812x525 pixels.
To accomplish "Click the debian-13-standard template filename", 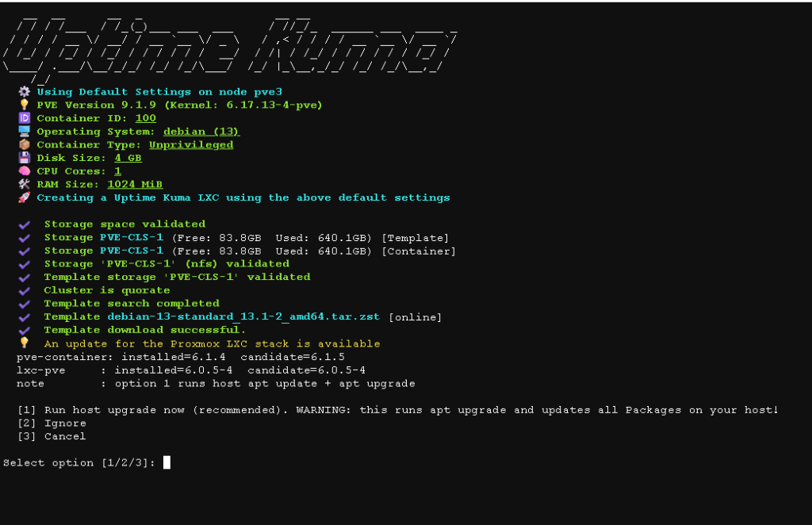I will click(243, 316).
